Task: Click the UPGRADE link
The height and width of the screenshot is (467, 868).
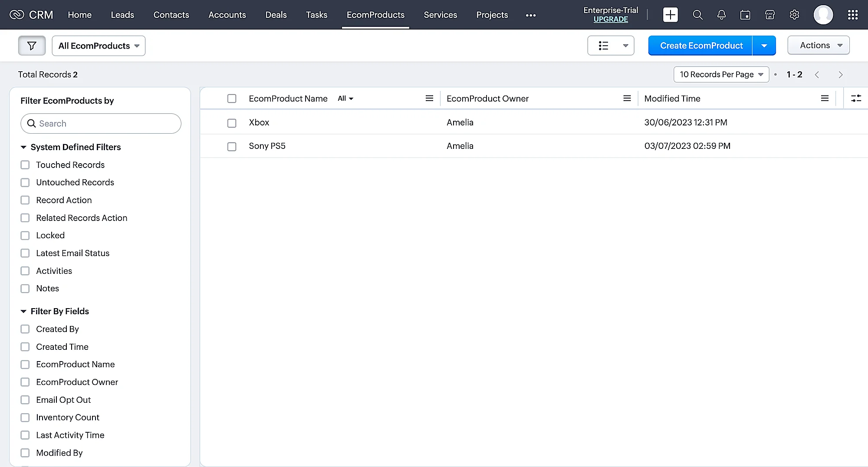Action: click(x=610, y=20)
